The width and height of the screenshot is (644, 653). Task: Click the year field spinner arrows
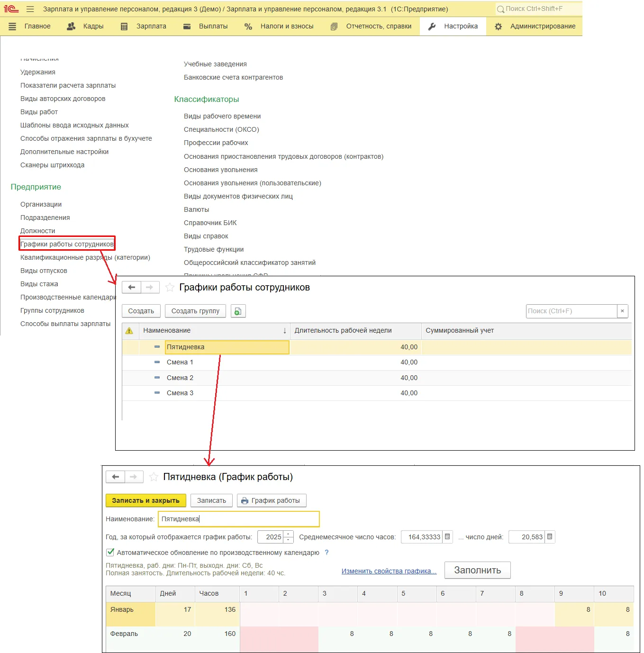(x=288, y=537)
